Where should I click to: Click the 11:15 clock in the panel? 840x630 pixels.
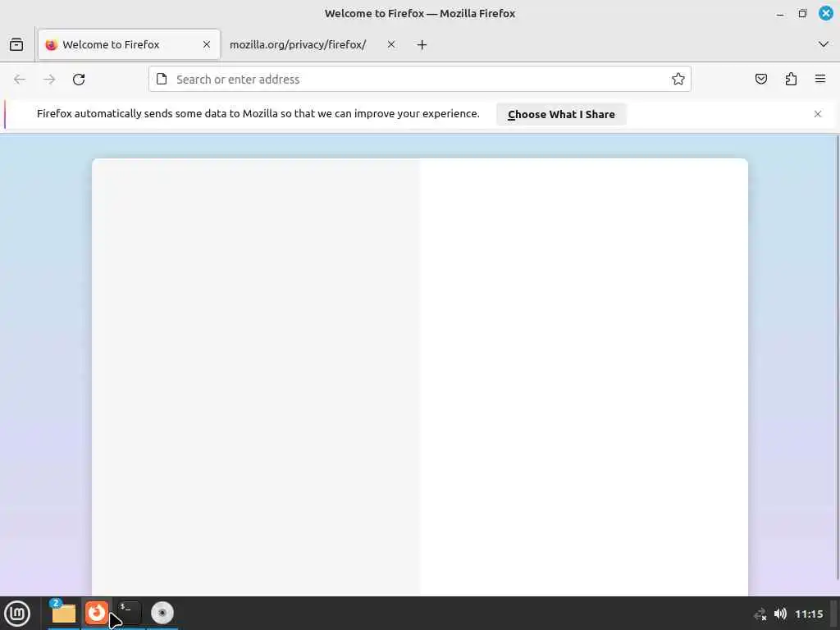[809, 614]
